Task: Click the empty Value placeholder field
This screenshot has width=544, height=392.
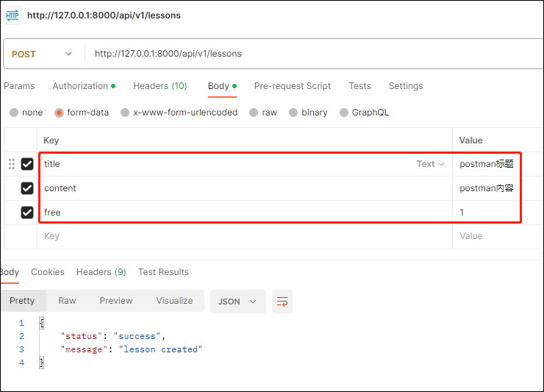Action: (x=498, y=236)
